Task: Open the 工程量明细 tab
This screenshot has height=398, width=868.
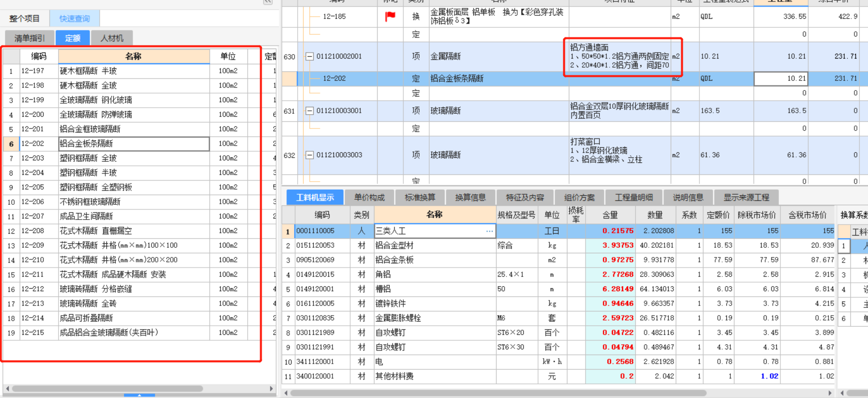Action: point(634,197)
